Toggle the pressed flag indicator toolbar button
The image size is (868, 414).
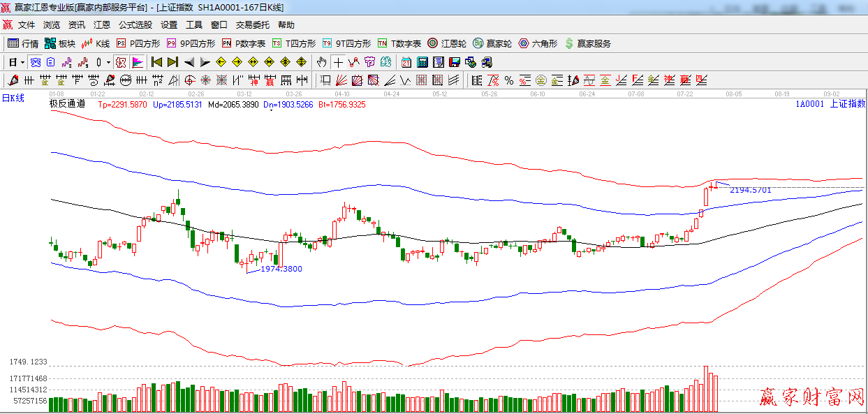pyautogui.click(x=137, y=62)
